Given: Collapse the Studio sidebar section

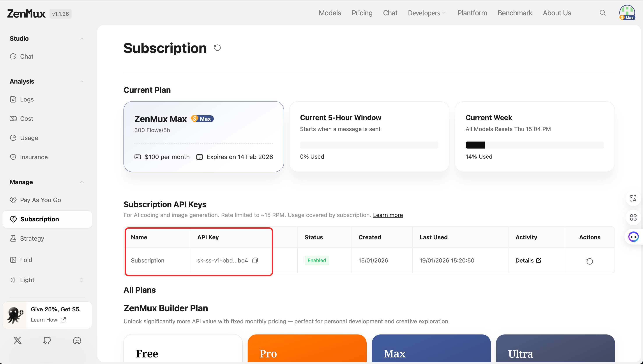Looking at the screenshot, I should (82, 38).
